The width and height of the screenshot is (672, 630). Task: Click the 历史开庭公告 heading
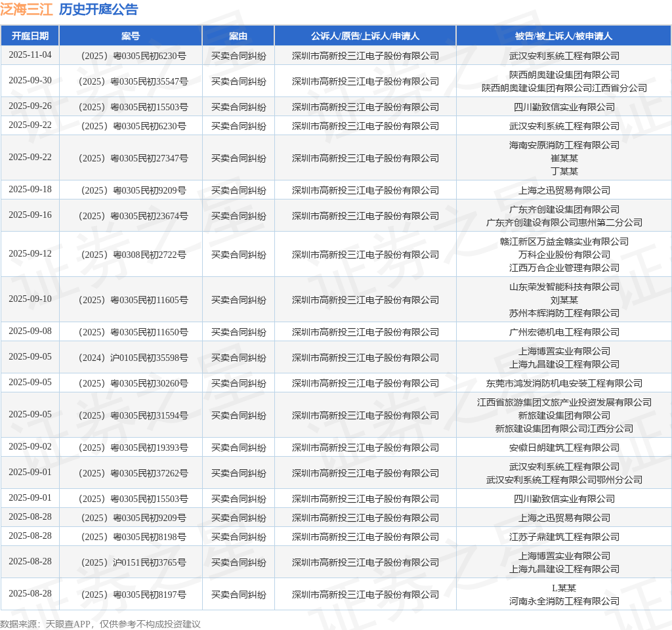98,9
